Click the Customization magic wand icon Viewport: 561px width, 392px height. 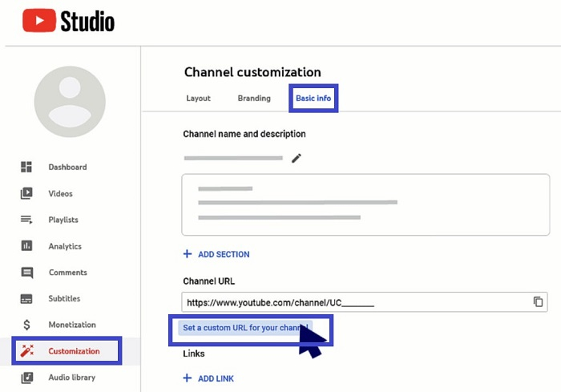(x=26, y=351)
